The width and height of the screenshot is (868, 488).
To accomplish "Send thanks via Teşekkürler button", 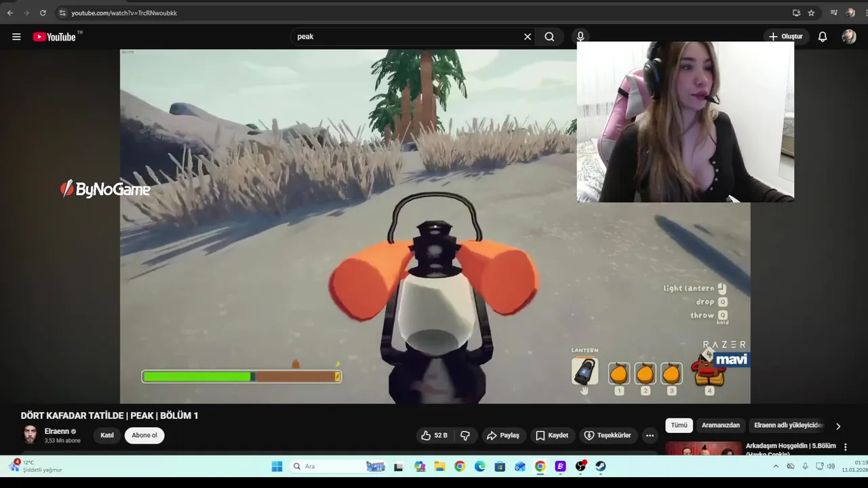I will [x=608, y=435].
